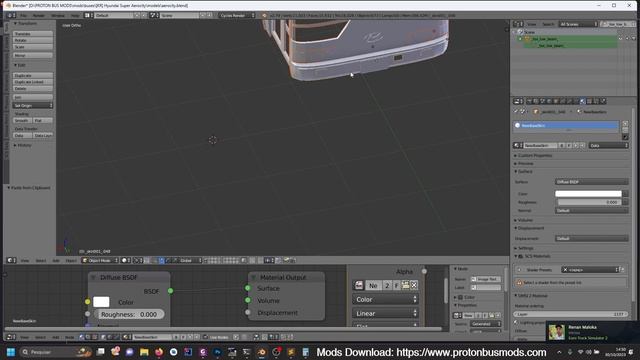The image size is (640, 360).
Task: Click the 3D view editor type icon
Action: click(11, 260)
